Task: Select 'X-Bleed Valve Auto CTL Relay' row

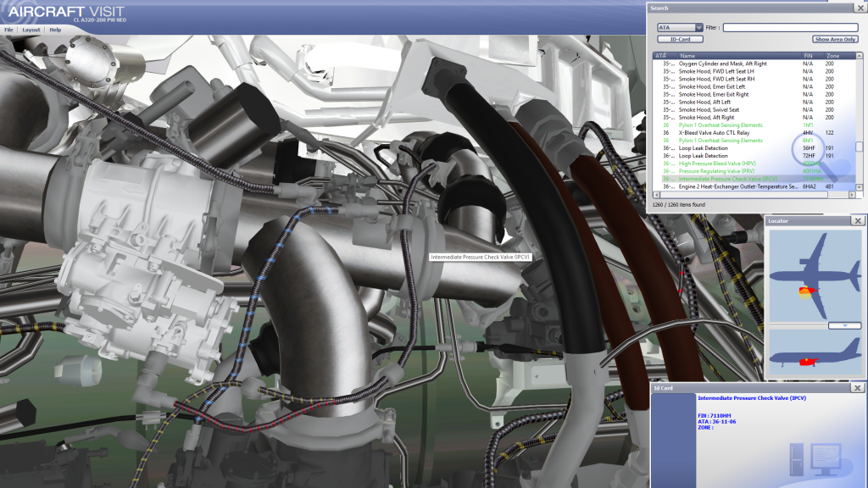Action: point(754,133)
